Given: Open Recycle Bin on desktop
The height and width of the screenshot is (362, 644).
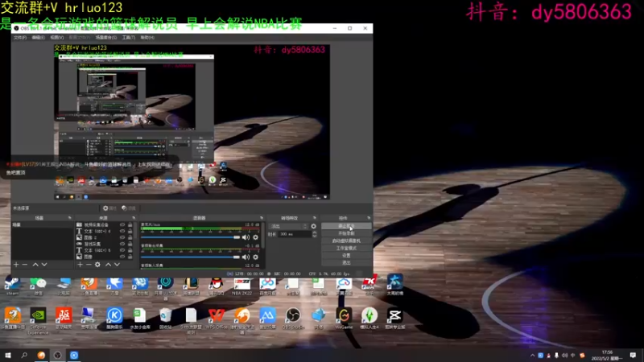Looking at the screenshot, I should [x=166, y=318].
